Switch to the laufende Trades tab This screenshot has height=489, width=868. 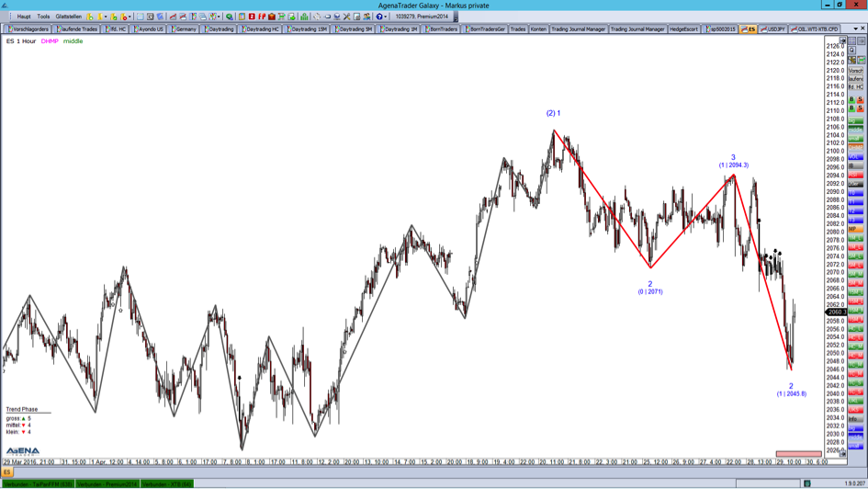tap(77, 28)
